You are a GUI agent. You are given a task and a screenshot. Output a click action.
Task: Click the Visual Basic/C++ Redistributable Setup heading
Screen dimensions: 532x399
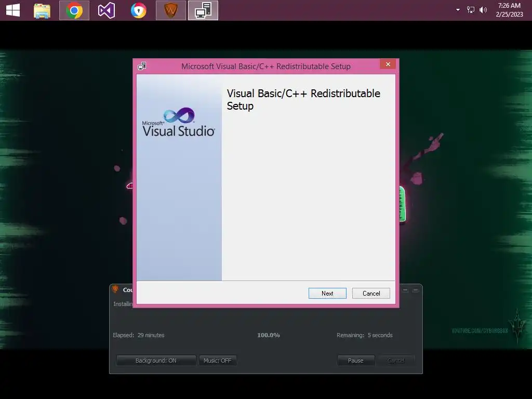point(303,99)
